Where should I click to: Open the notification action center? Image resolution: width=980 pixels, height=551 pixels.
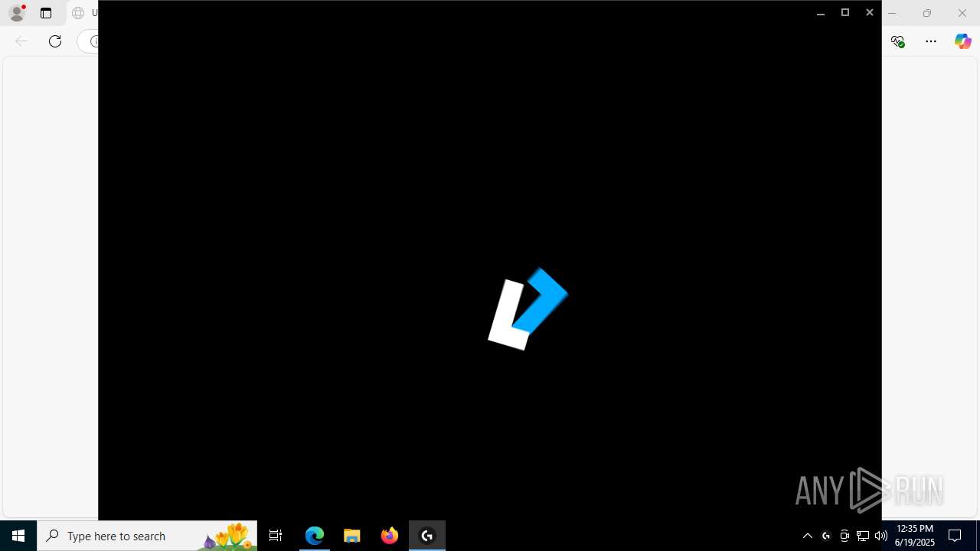955,536
